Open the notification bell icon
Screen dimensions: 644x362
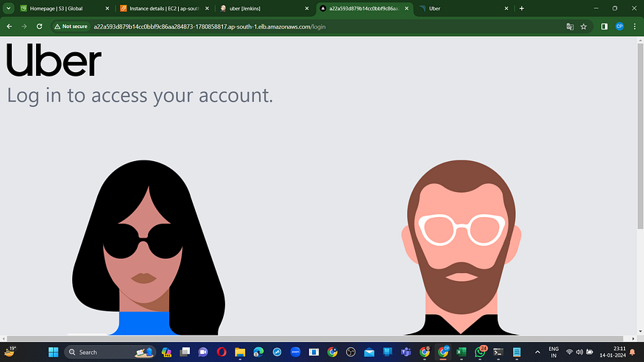tap(632, 352)
